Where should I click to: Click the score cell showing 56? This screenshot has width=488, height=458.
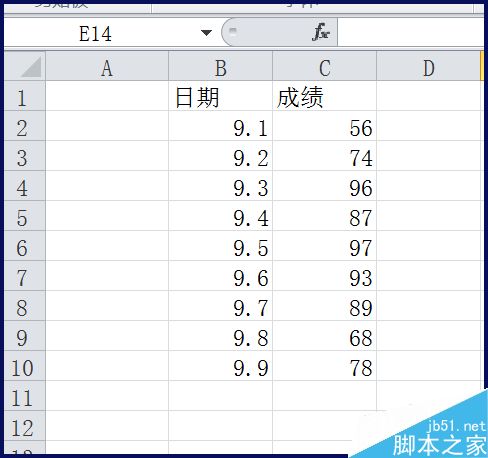325,126
